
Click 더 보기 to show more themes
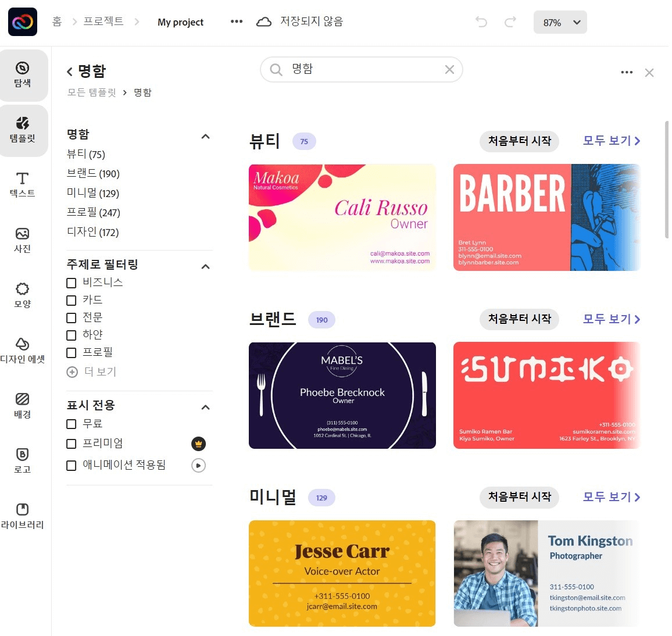coord(101,371)
